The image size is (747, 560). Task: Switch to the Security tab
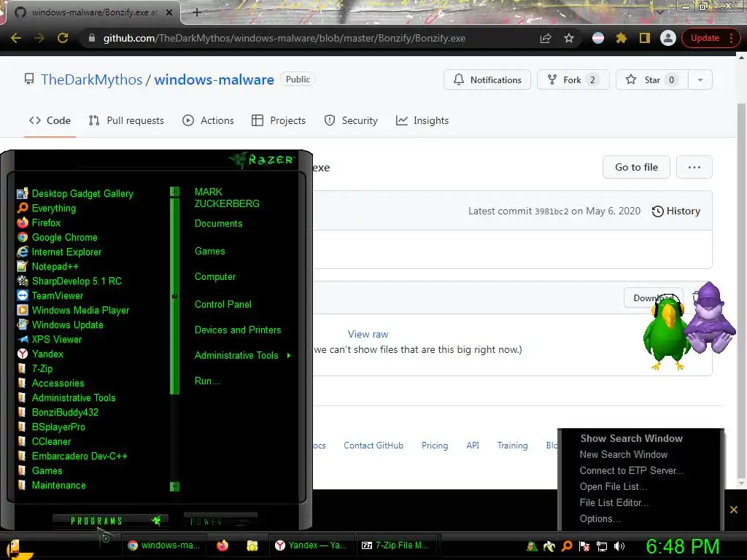point(351,120)
